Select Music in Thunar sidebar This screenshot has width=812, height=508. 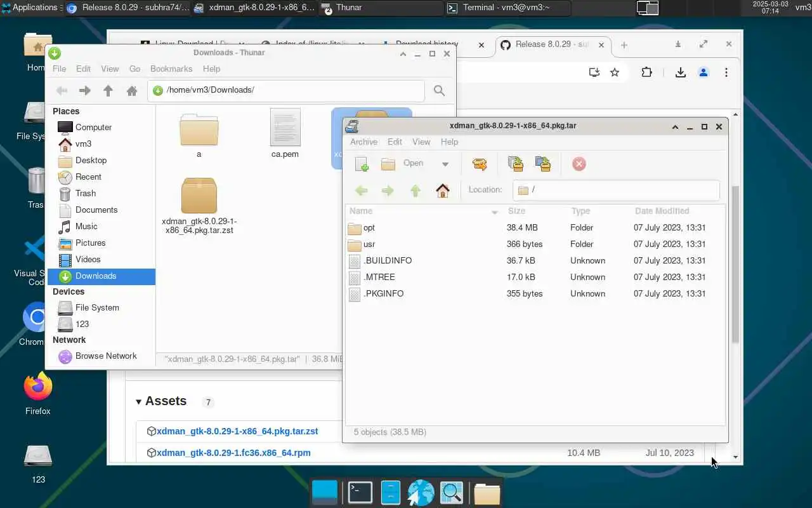click(x=101, y=226)
